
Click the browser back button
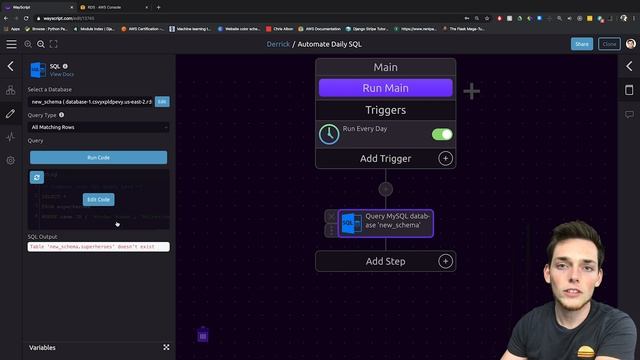click(6, 18)
